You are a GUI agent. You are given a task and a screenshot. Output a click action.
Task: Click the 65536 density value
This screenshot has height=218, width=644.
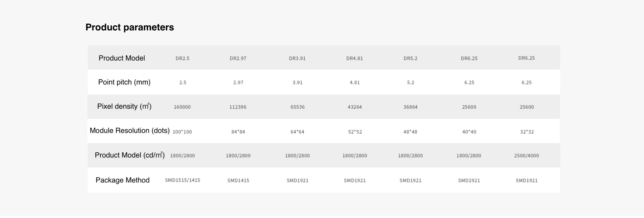297,107
